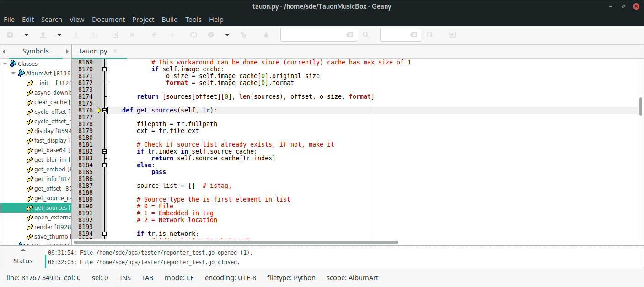The image size is (644, 287).
Task: Create a new file with the toolbar icon
Action: (x=10, y=34)
